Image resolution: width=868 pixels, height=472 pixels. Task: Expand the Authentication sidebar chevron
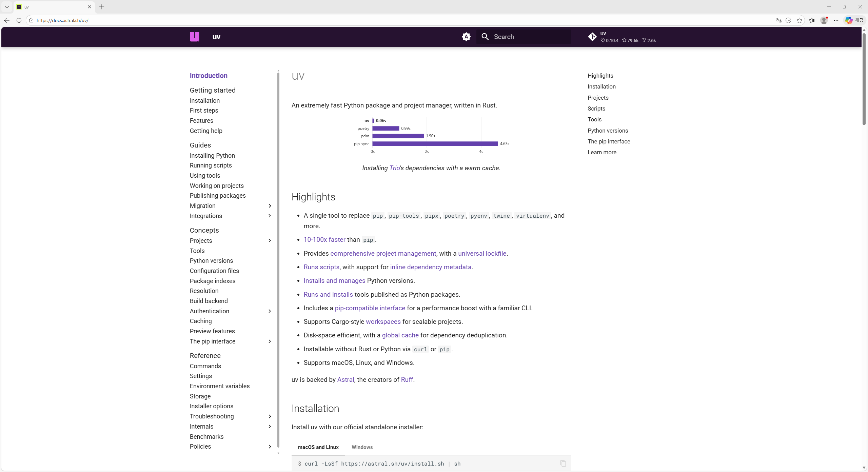point(270,311)
